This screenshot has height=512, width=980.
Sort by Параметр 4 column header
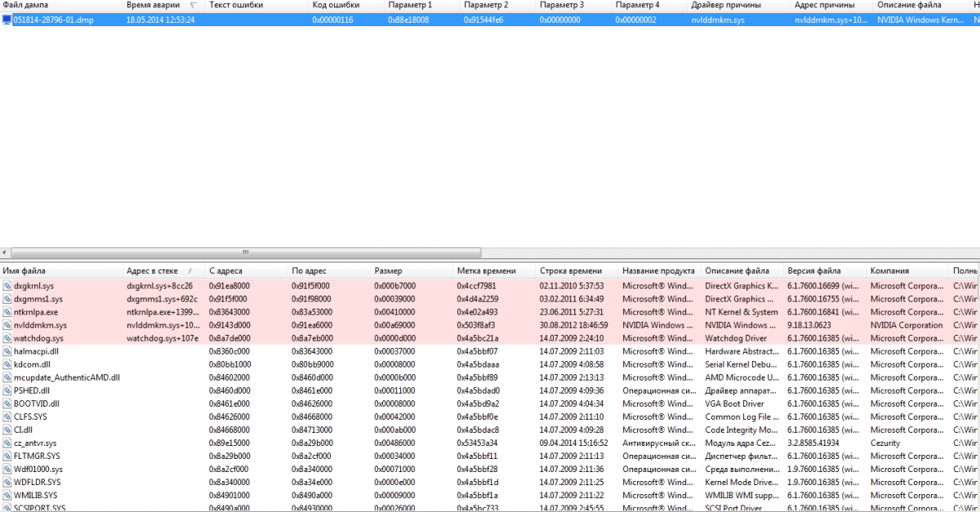(x=650, y=5)
